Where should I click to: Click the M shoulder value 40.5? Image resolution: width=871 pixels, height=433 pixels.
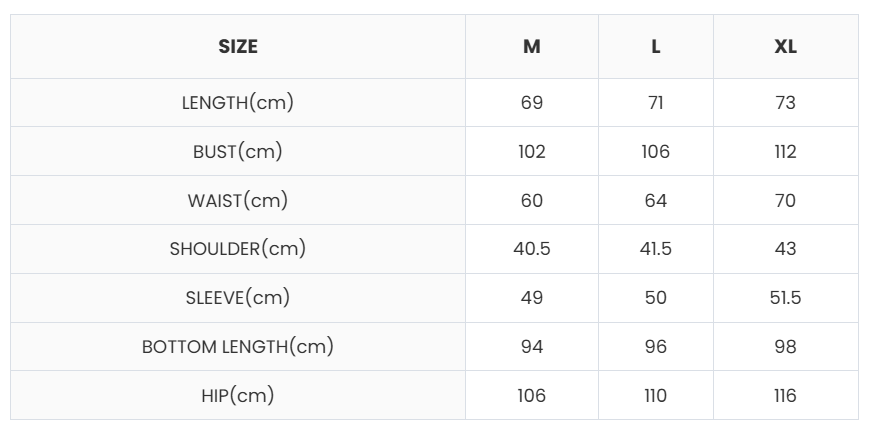tap(532, 249)
